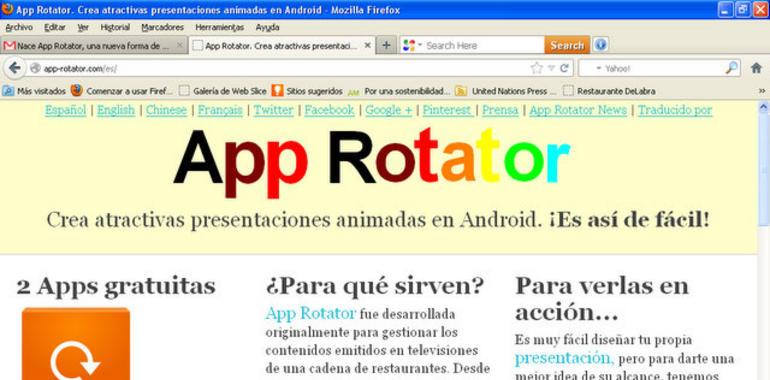The height and width of the screenshot is (380, 770).
Task: Click the App Rotator link in ¿Para qué sirven?
Action: tap(311, 313)
